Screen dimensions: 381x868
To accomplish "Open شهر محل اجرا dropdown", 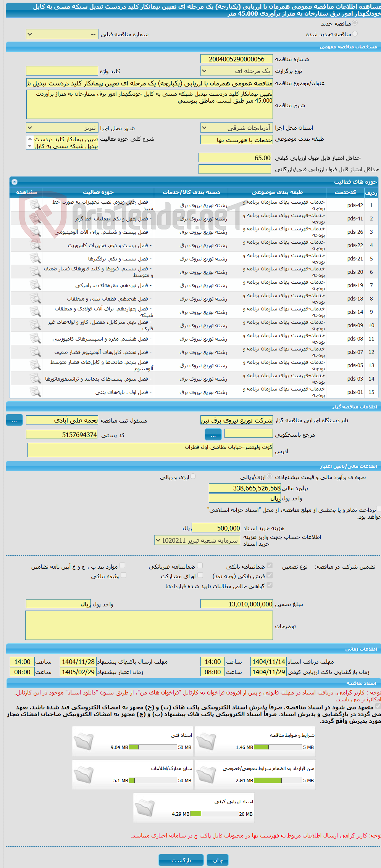I will point(62,128).
